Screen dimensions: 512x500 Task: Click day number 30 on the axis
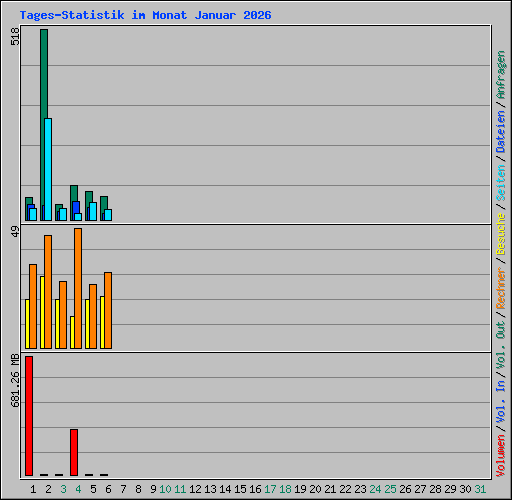pyautogui.click(x=465, y=489)
